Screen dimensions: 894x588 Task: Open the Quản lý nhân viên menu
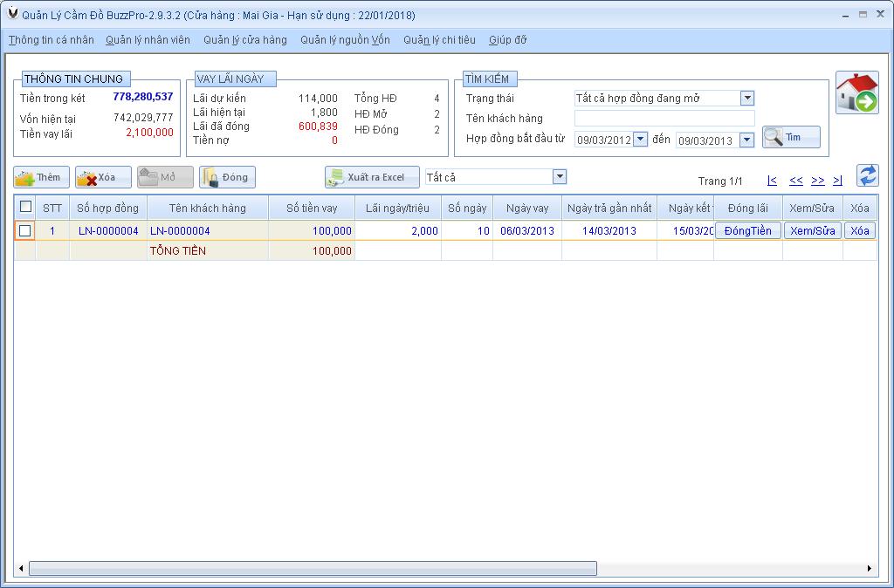pos(148,40)
